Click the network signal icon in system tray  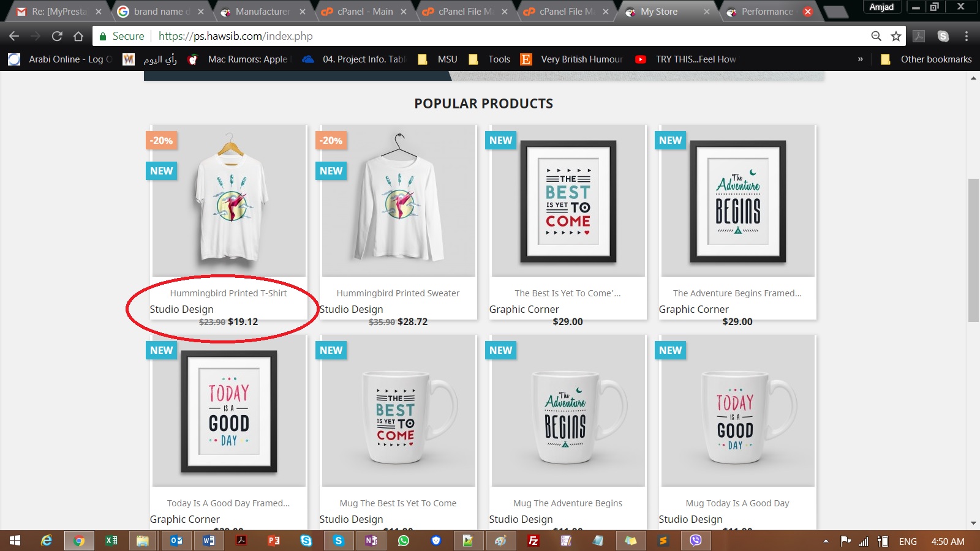(x=864, y=541)
